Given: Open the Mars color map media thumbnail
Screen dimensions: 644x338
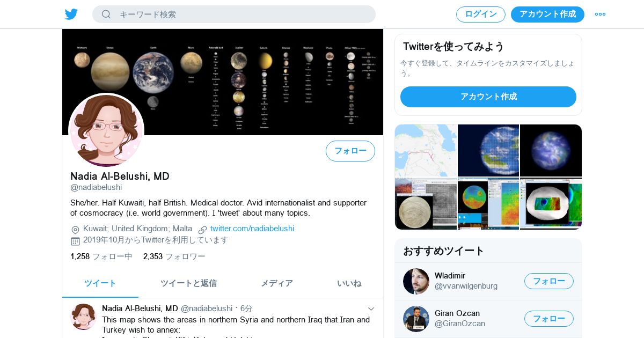Looking at the screenshot, I should point(488,204).
